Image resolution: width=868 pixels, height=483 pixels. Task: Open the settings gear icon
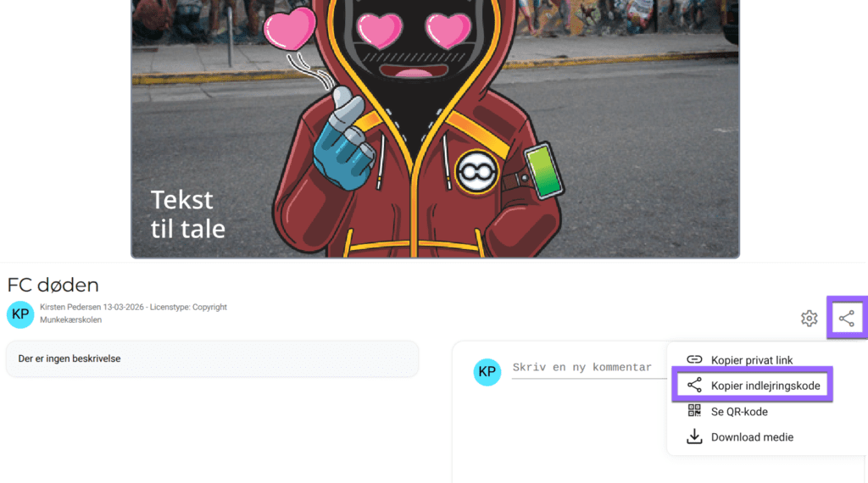click(x=809, y=318)
